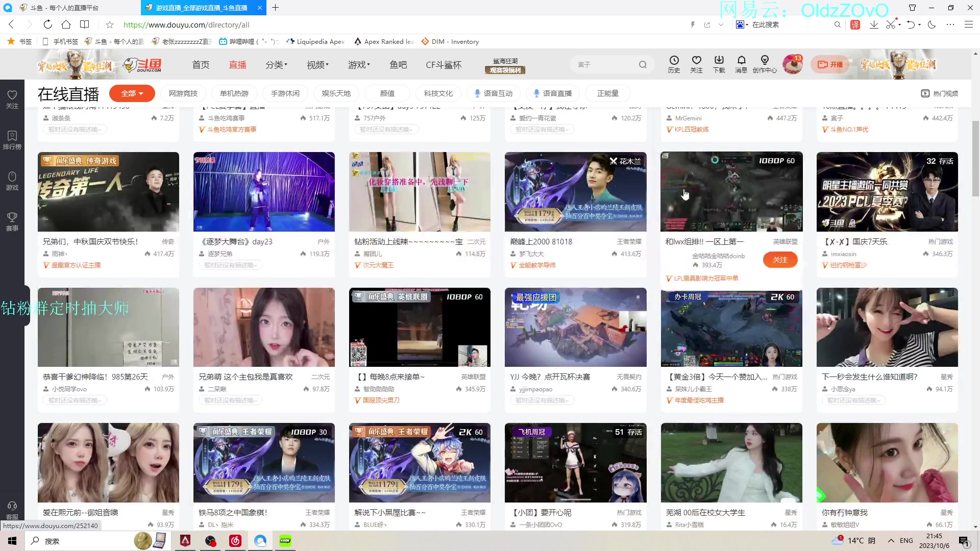980x551 pixels.
Task: Open NetEase Music taskbar icon
Action: pyautogui.click(x=235, y=541)
